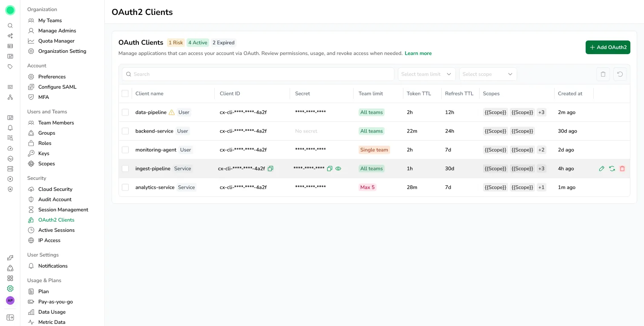Click Max 5 badge on analytics-service

tap(368, 188)
